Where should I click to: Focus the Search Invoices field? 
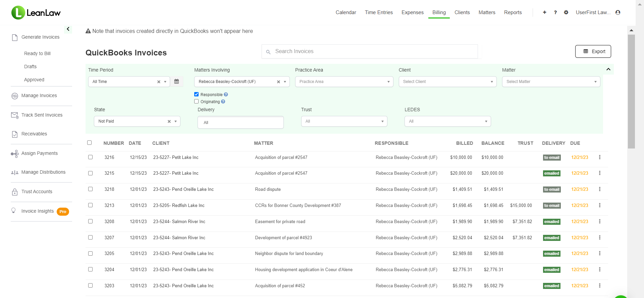pyautogui.click(x=370, y=51)
